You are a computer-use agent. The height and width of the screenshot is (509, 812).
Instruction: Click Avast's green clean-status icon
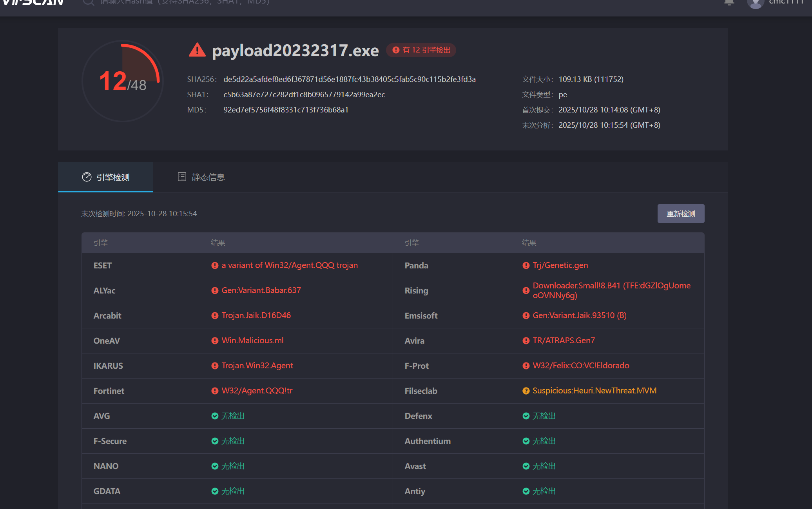coord(526,466)
